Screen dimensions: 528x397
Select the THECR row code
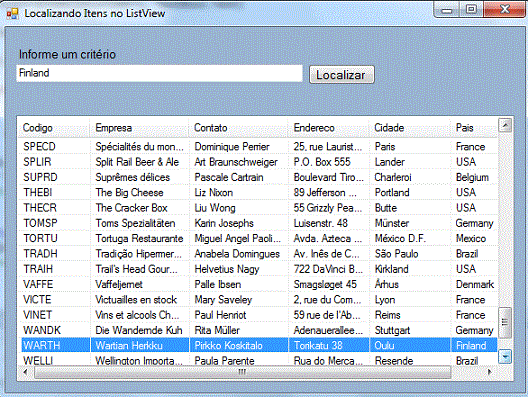coord(40,208)
